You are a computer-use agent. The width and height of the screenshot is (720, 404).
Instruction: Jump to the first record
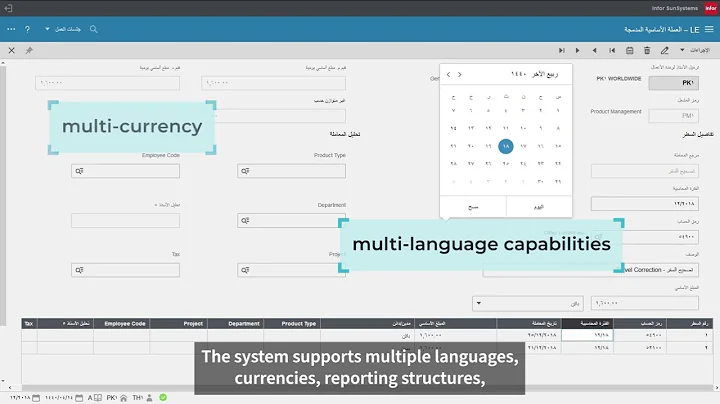coord(612,50)
